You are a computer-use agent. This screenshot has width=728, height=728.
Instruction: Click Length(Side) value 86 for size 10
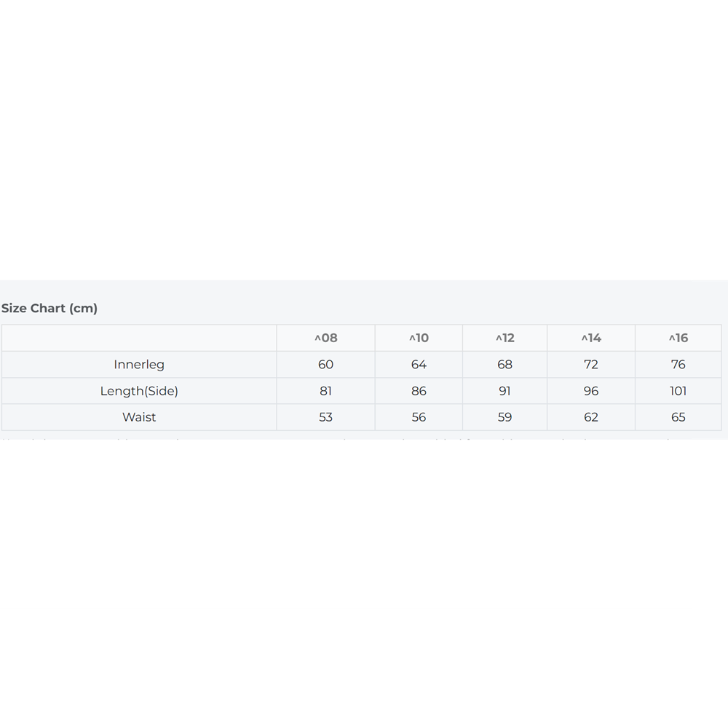pos(419,391)
